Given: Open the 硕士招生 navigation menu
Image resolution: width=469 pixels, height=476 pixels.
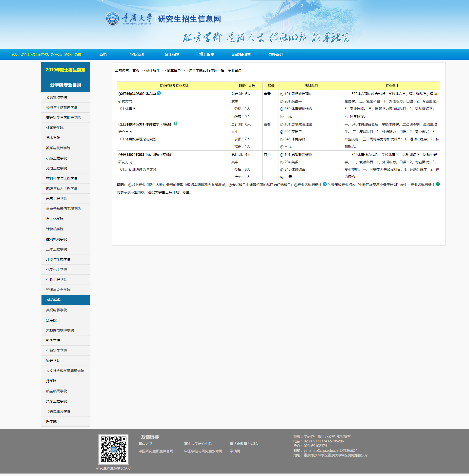Looking at the screenshot, I should [x=172, y=54].
